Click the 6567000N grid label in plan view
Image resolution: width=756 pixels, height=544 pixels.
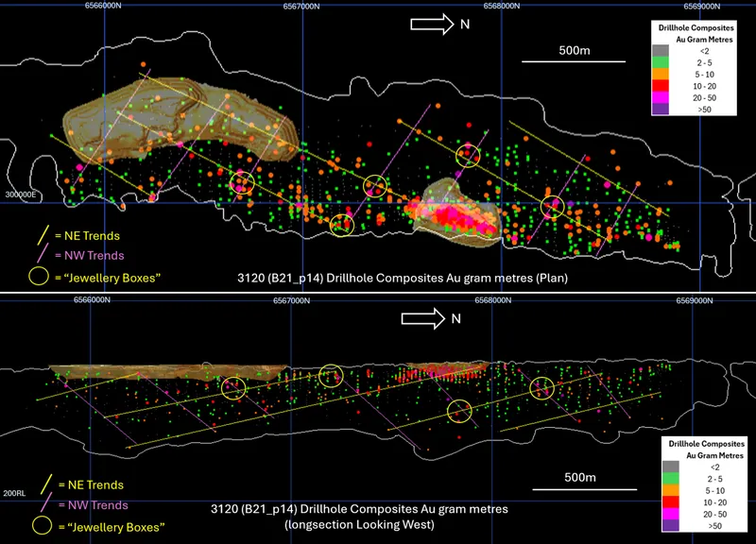tap(301, 7)
